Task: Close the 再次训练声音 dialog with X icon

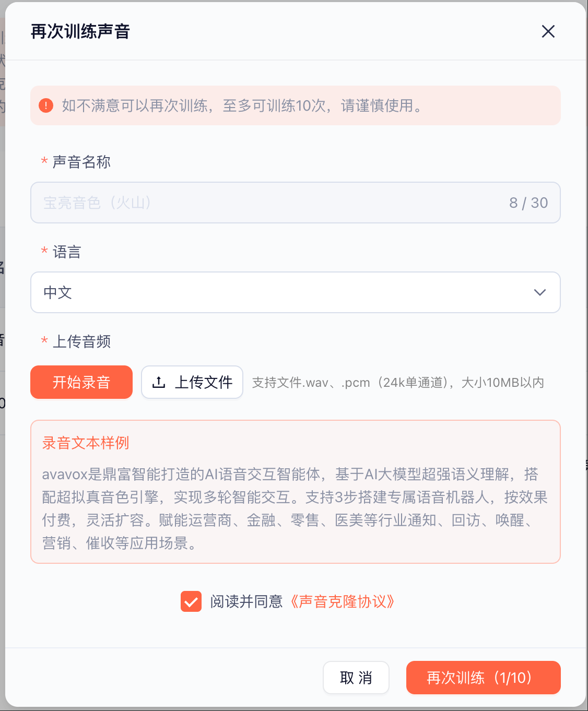Action: (x=548, y=31)
